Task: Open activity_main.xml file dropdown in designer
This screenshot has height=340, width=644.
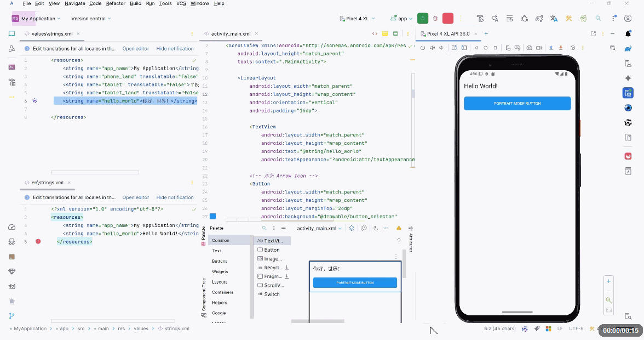Action: [319, 228]
